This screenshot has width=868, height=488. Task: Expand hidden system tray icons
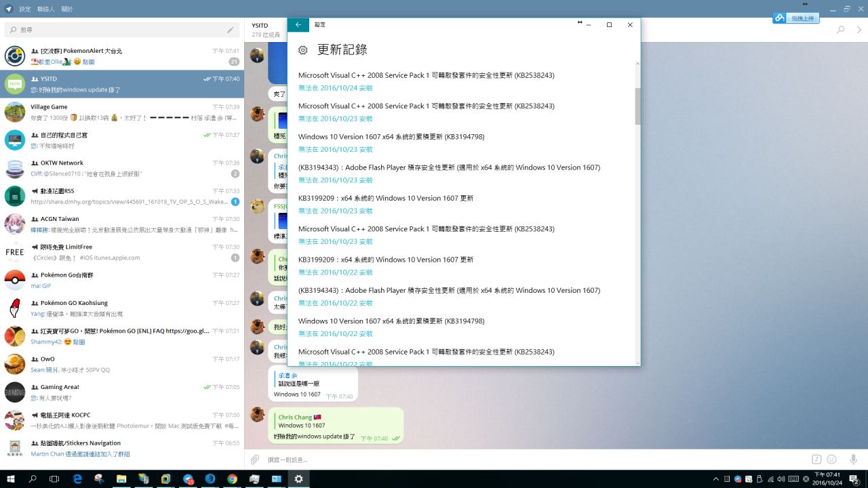click(x=716, y=479)
